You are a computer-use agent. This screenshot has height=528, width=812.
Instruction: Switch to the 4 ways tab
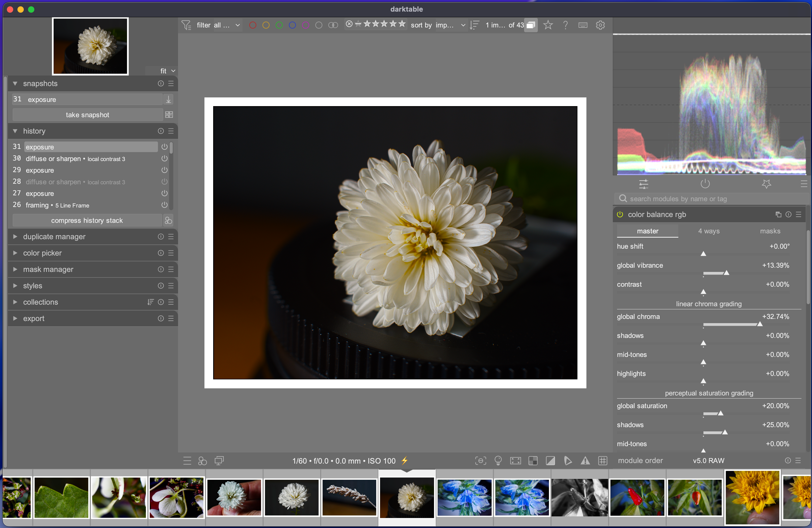pyautogui.click(x=709, y=231)
